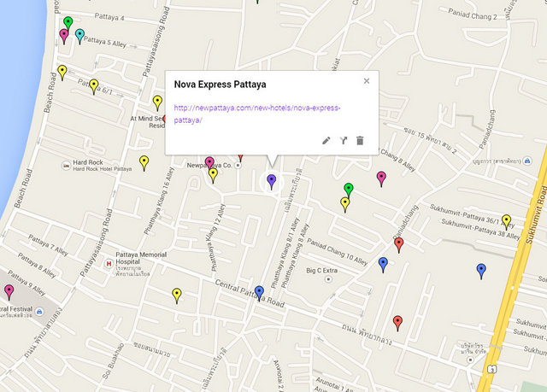The image size is (547, 392).
Task: Click yellow marker at Sukhumvit-Pattaya 36/1 Alley
Action: tap(506, 223)
